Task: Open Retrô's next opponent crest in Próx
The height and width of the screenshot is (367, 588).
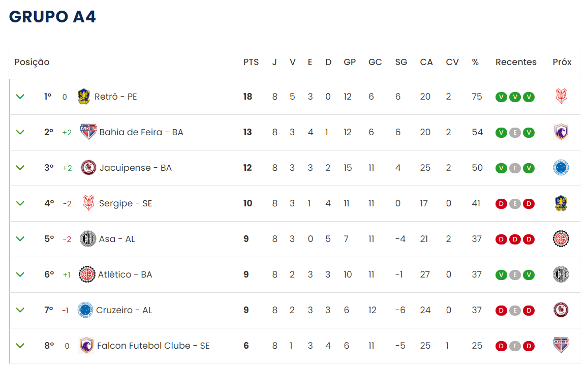Action: point(561,97)
